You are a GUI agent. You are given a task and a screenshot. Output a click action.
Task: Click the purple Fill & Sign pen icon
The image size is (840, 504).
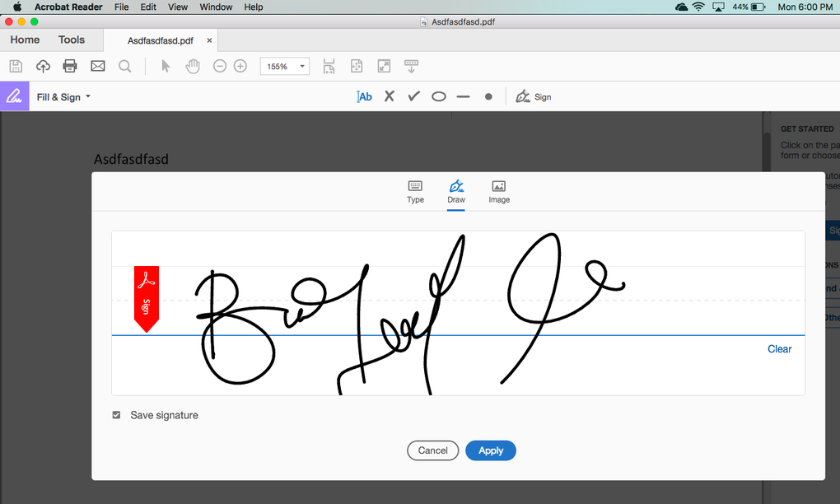click(15, 96)
